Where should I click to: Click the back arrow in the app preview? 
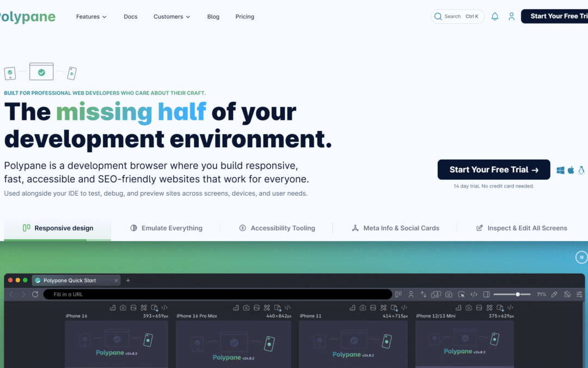[11, 294]
